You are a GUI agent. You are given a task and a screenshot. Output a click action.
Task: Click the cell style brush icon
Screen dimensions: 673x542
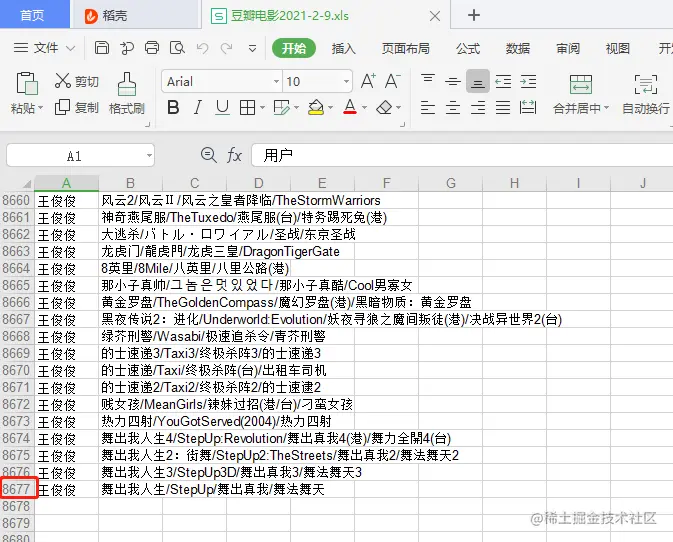282,107
